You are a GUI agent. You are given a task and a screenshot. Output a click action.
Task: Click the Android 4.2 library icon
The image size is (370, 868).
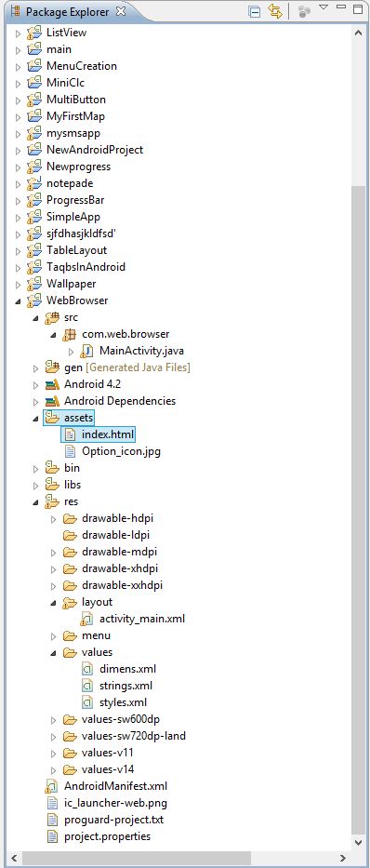[53, 384]
